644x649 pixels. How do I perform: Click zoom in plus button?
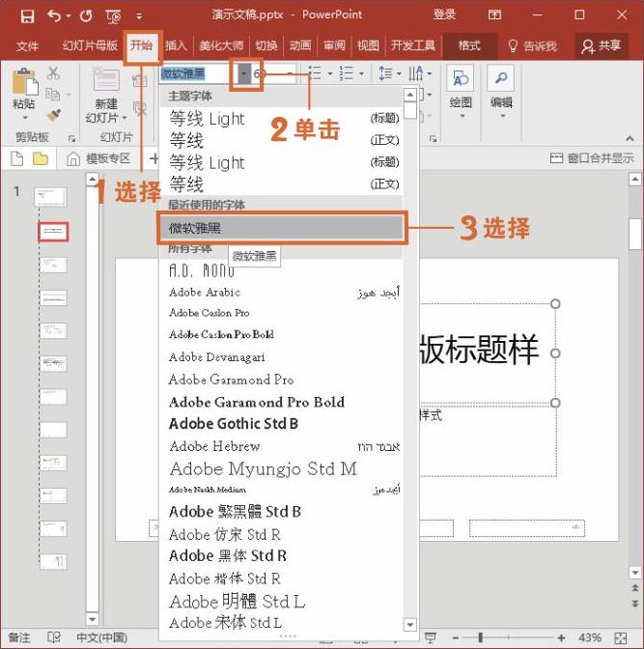(561, 637)
